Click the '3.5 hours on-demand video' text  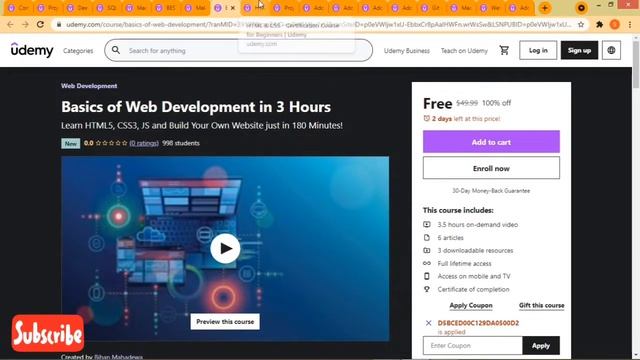478,224
